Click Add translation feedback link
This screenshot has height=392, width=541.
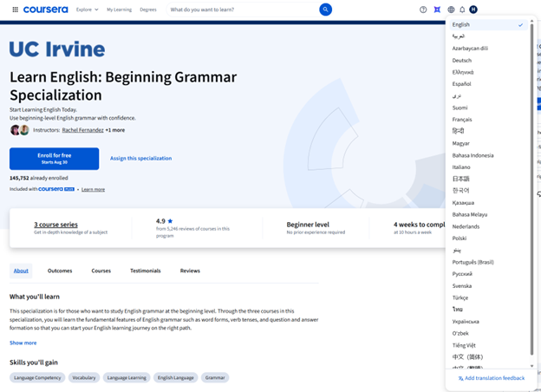(492, 378)
